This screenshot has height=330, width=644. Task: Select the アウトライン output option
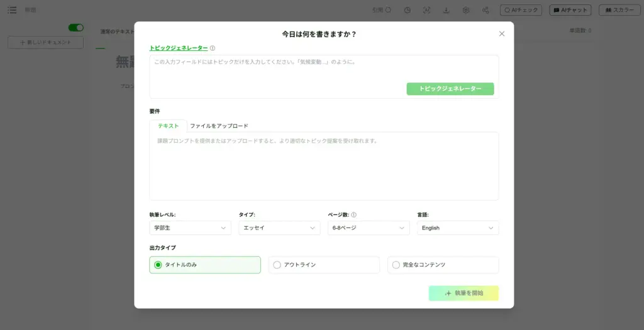(324, 265)
